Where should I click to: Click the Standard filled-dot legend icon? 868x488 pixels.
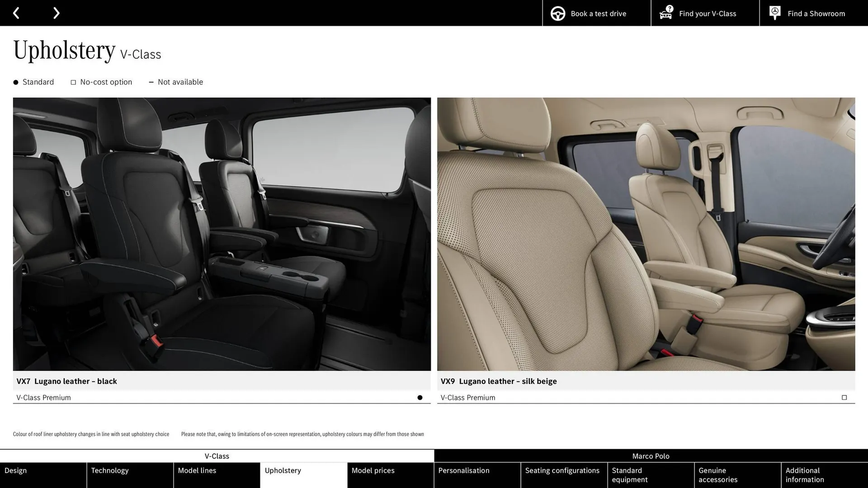click(15, 82)
